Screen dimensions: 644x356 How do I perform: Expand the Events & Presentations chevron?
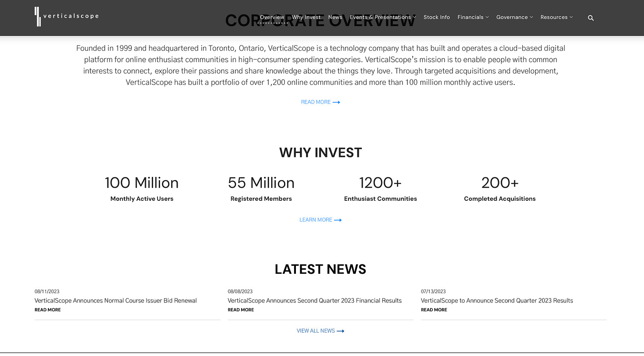click(x=414, y=17)
